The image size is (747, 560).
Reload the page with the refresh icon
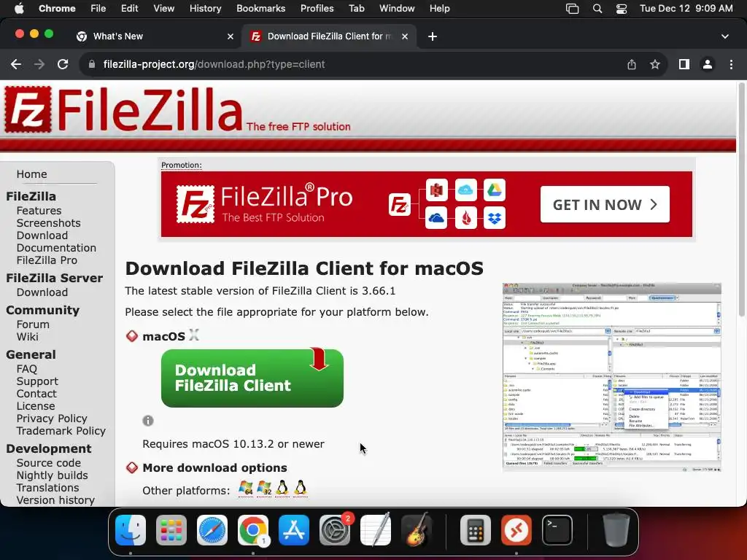63,64
